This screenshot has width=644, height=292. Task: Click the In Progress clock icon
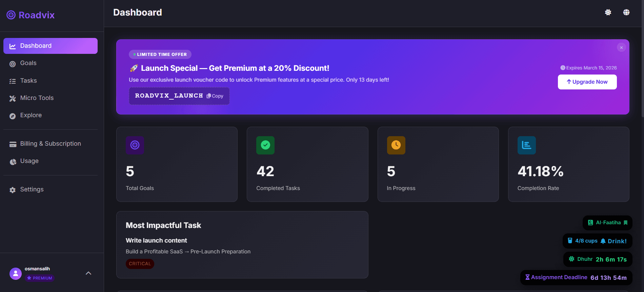(396, 145)
